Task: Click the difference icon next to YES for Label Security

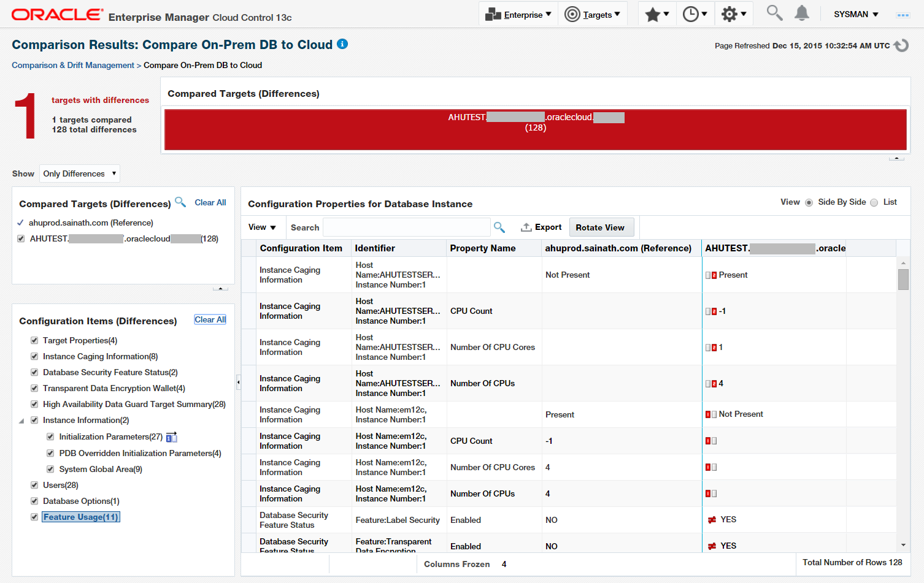Action: pos(712,520)
